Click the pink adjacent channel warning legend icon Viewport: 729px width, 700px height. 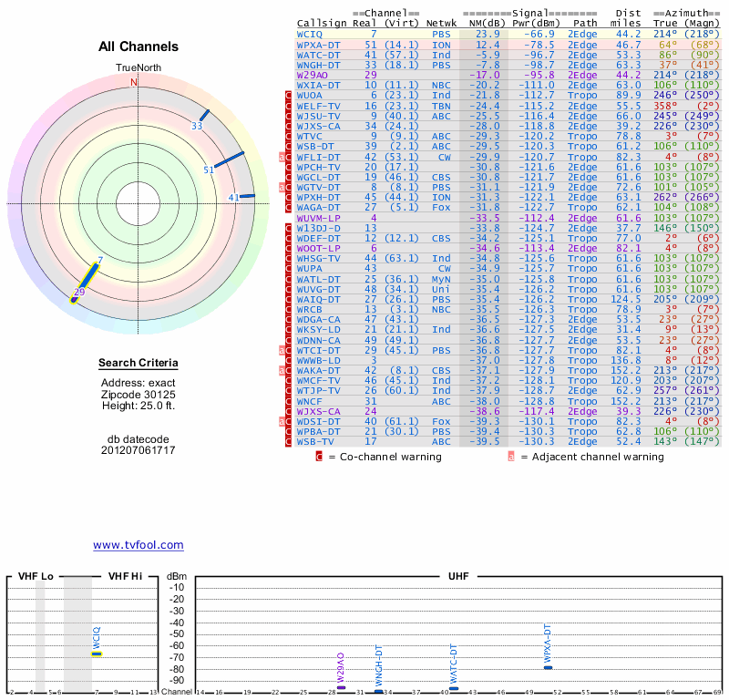point(511,456)
